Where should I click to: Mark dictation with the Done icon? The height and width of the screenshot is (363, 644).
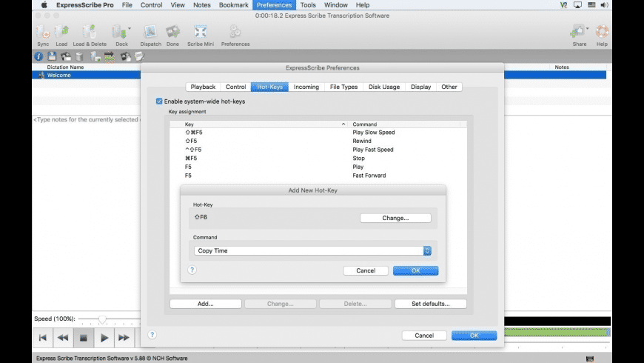pyautogui.click(x=172, y=33)
